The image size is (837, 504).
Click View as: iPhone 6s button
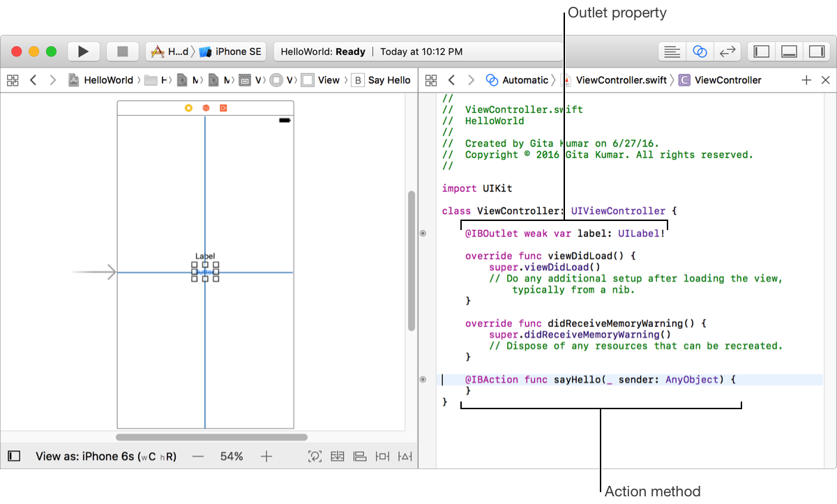click(106, 457)
